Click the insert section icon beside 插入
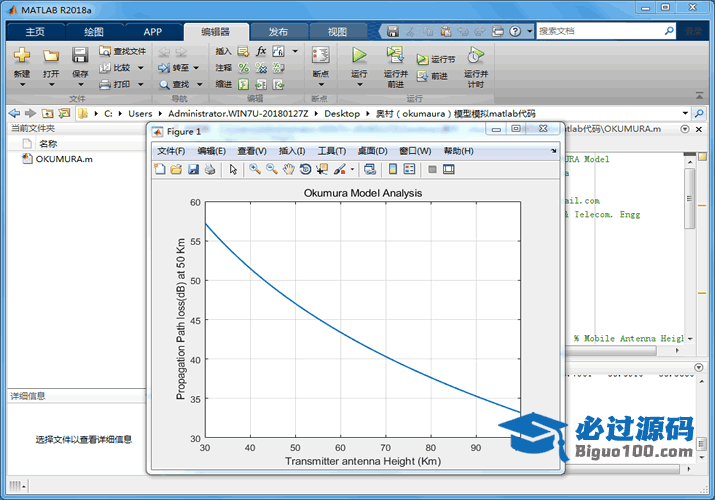Image resolution: width=715 pixels, height=500 pixels. [244, 52]
